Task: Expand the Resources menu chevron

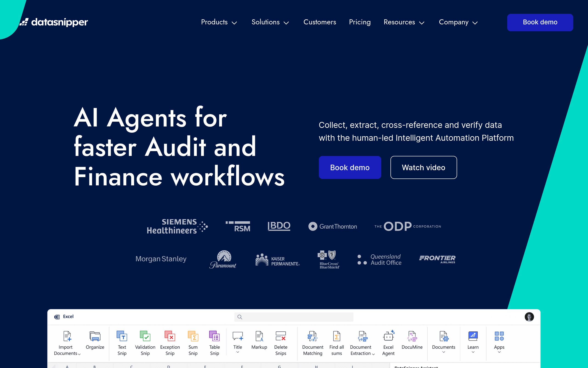Action: pos(422,23)
